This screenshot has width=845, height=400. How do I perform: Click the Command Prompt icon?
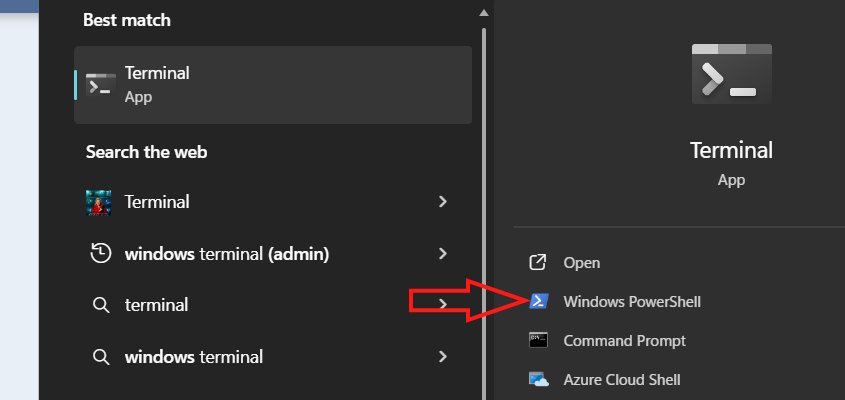[538, 341]
